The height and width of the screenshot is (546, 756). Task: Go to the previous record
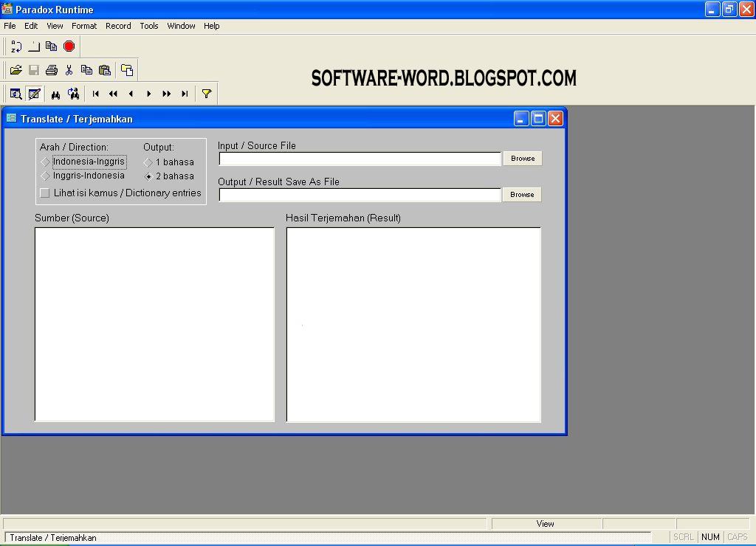131,94
